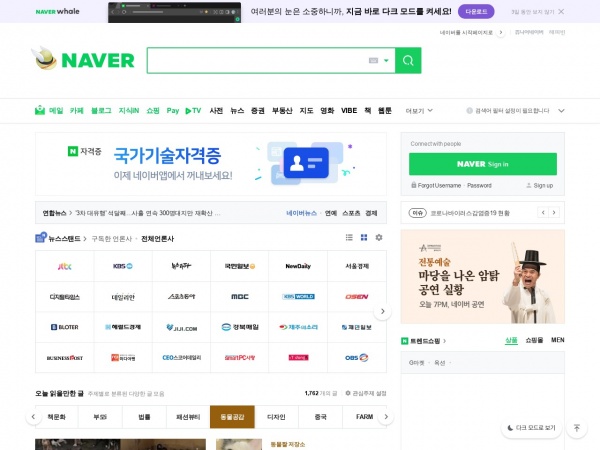Screen dimensions: 600x450
Task: Switch newsstand to list view icon
Action: (x=349, y=238)
